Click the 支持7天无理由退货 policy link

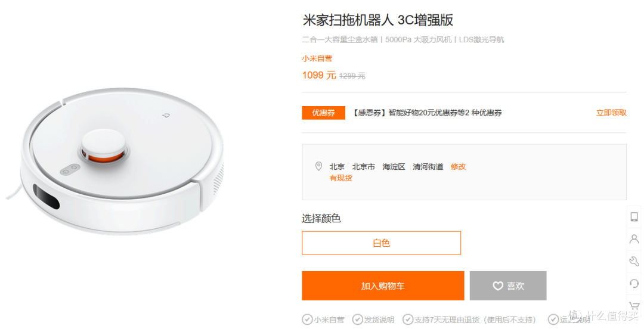pyautogui.click(x=470, y=319)
